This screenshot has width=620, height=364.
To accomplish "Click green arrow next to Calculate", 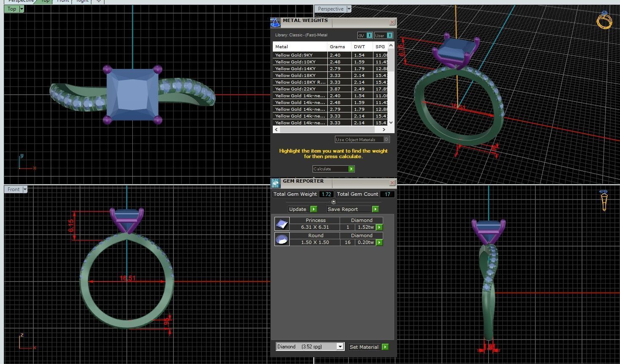I will tap(351, 169).
